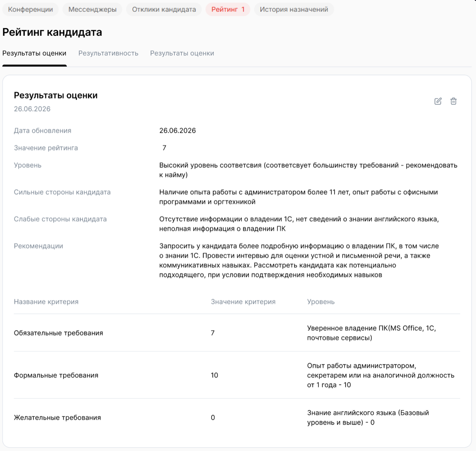
Task: Click the Значение критерия column header
Action: [243, 302]
